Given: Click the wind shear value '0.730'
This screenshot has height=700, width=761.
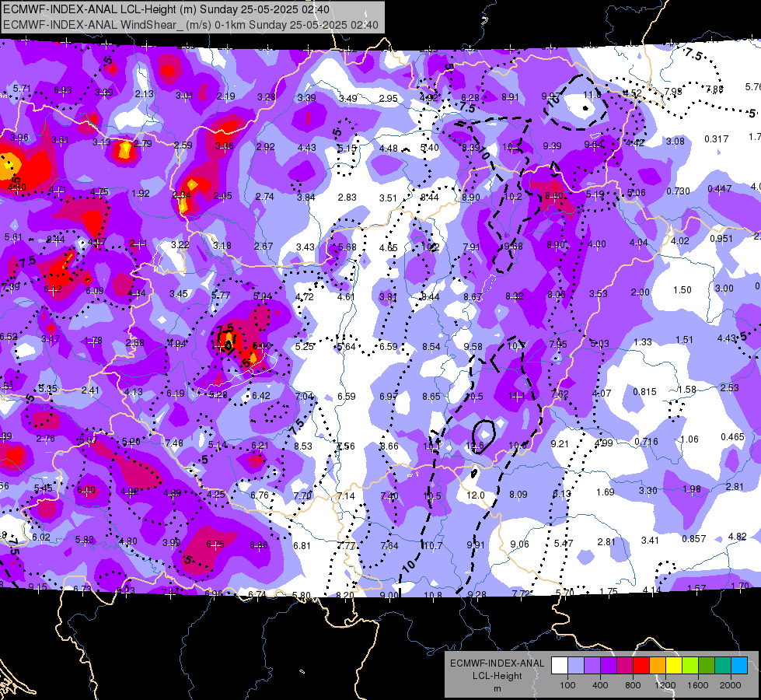Looking at the screenshot, I should point(678,191).
